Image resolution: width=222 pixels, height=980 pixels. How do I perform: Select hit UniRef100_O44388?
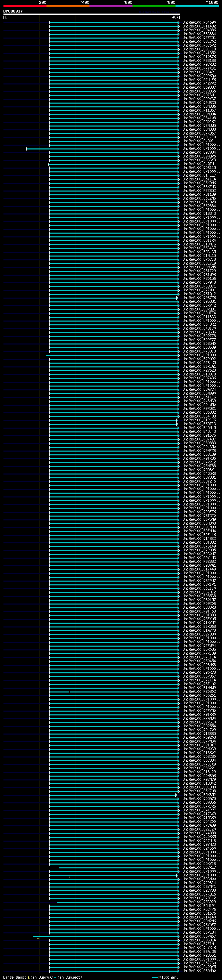(x=199, y=833)
